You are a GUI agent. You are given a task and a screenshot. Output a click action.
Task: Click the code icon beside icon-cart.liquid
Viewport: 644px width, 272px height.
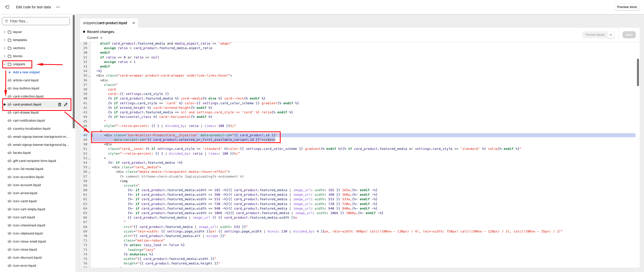[10, 217]
